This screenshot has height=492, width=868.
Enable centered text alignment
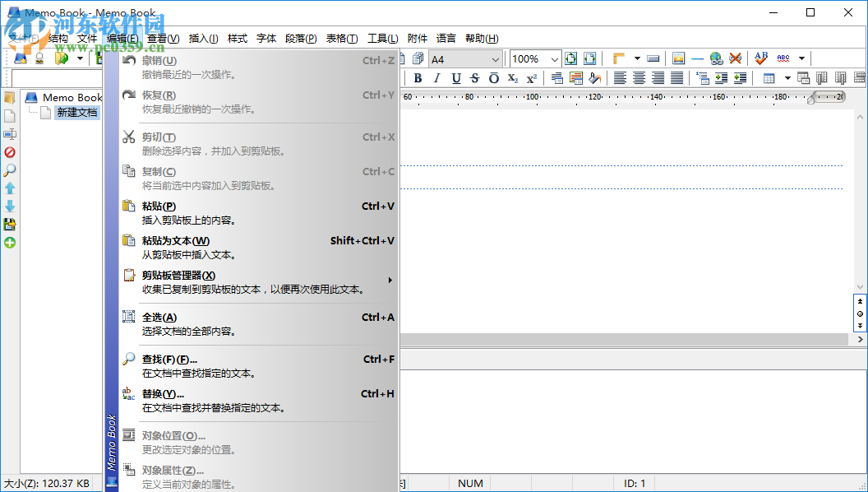click(639, 77)
